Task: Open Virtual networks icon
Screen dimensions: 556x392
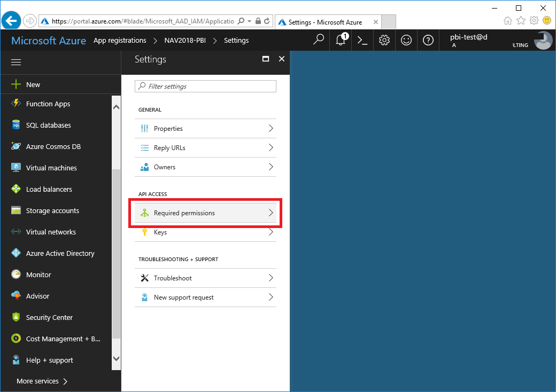Action: 16,232
